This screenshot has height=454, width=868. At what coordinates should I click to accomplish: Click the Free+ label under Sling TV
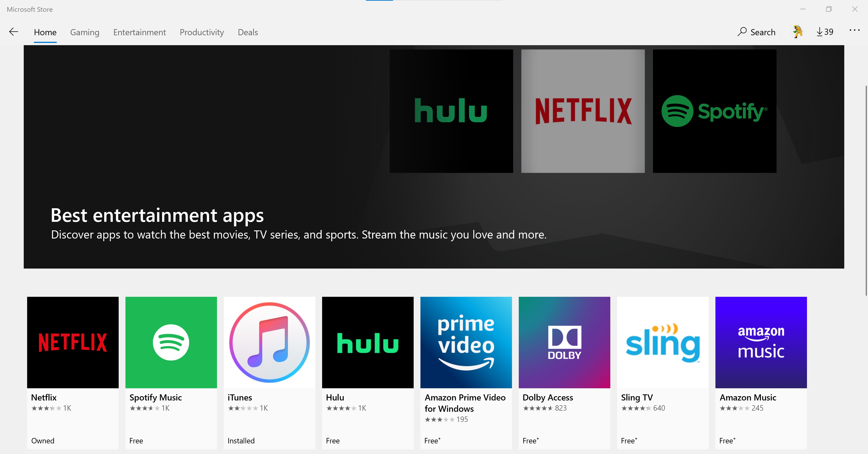pyautogui.click(x=629, y=441)
